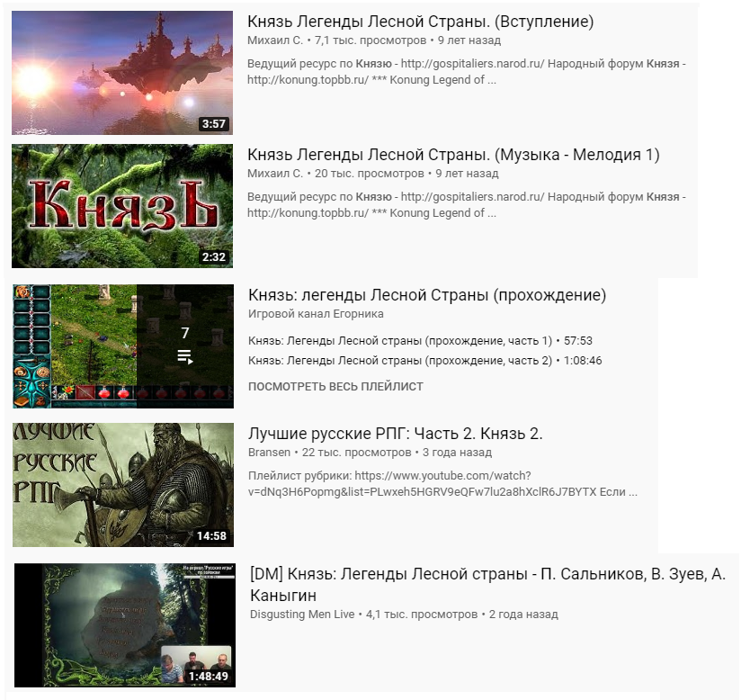Click the '1:48:49' duration badge
This screenshot has width=750, height=700.
pos(208,676)
